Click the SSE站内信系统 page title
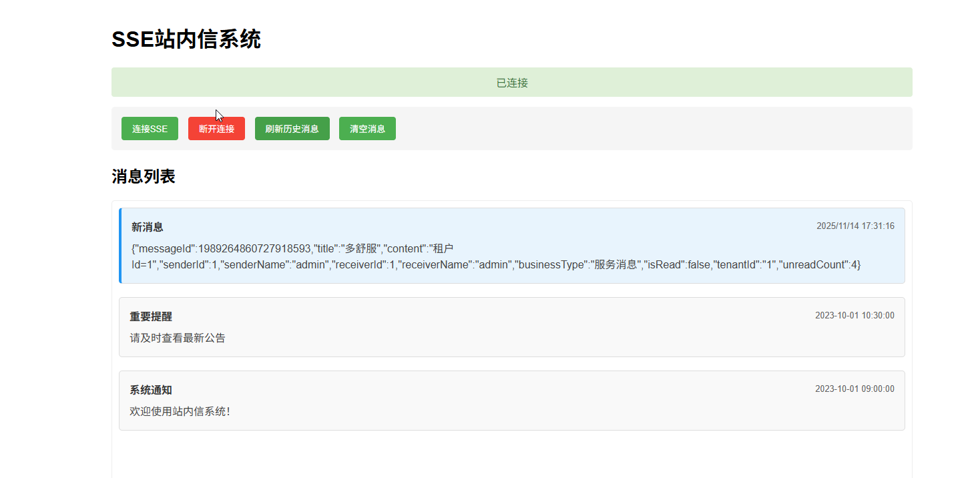This screenshot has width=980, height=478. tap(186, 39)
